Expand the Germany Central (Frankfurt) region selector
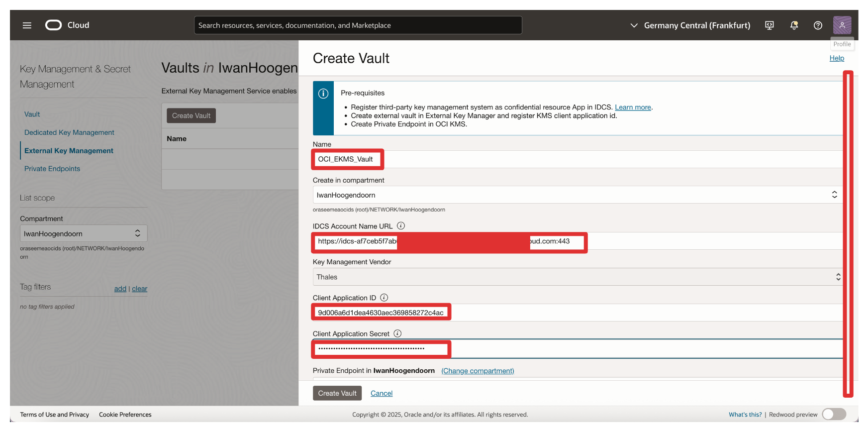Image resolution: width=868 pixels, height=432 pixels. (690, 25)
